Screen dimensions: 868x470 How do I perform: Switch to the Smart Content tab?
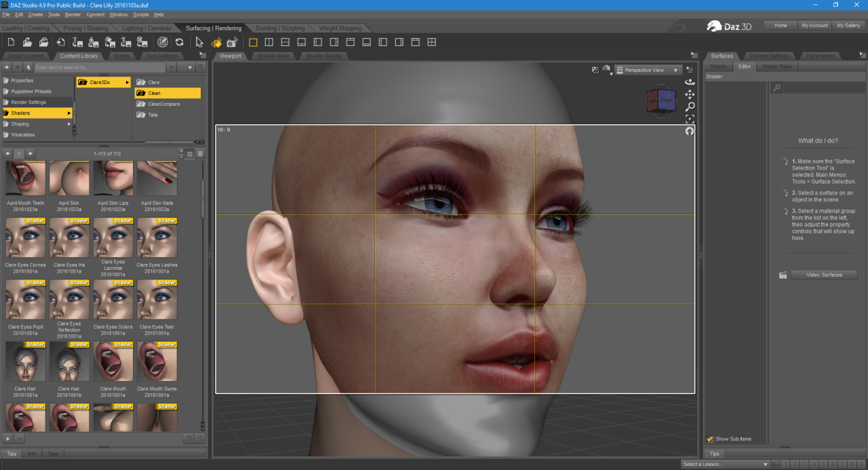pyautogui.click(x=26, y=56)
